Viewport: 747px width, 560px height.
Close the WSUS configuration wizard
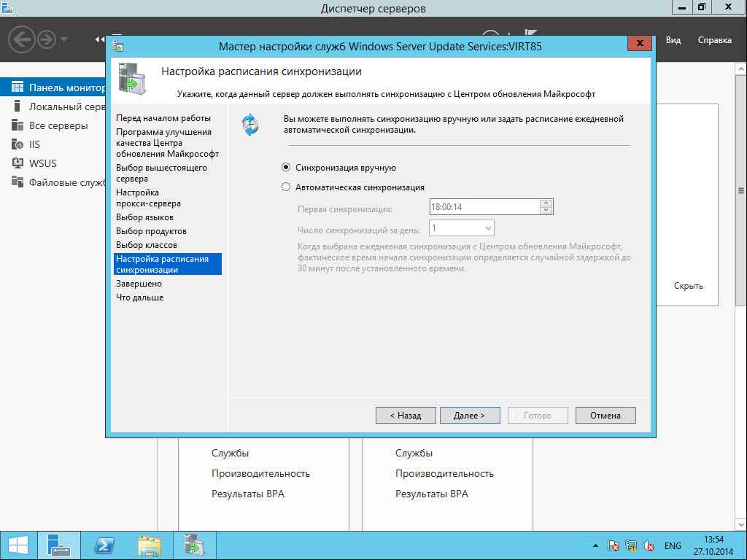pyautogui.click(x=640, y=43)
